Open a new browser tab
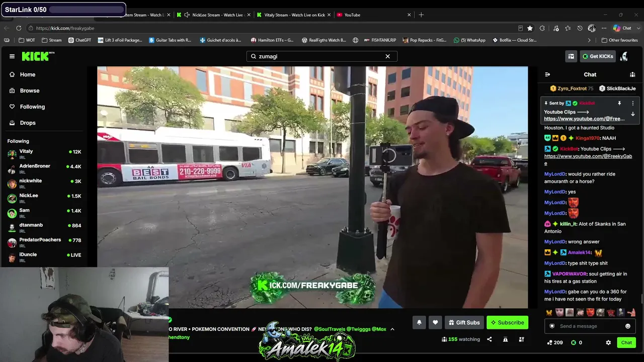644x362 pixels. pos(421,15)
